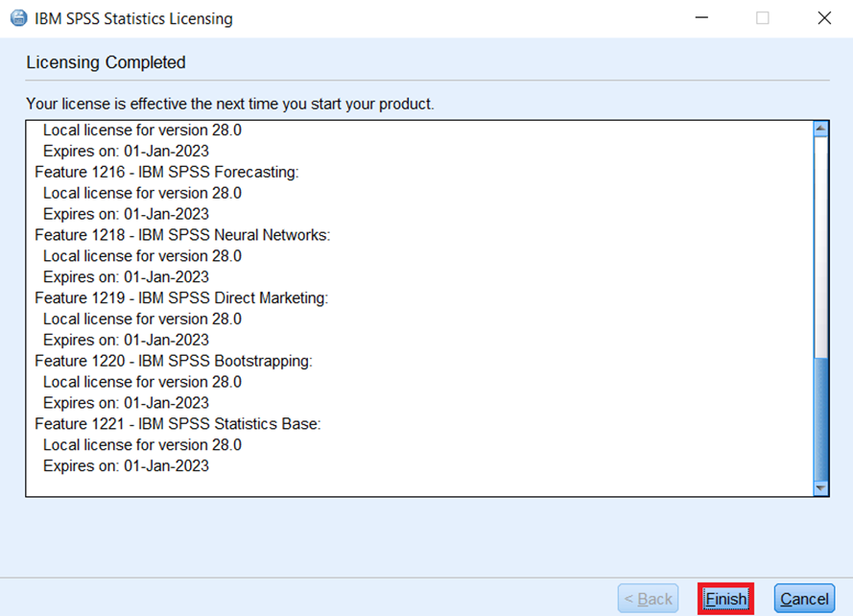Select the Feature 1220 Bootstrapping line
This screenshot has width=853, height=616.
point(174,361)
